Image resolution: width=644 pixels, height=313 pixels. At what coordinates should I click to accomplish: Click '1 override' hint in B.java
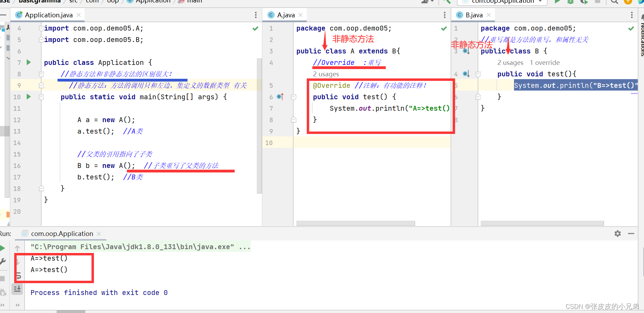545,62
